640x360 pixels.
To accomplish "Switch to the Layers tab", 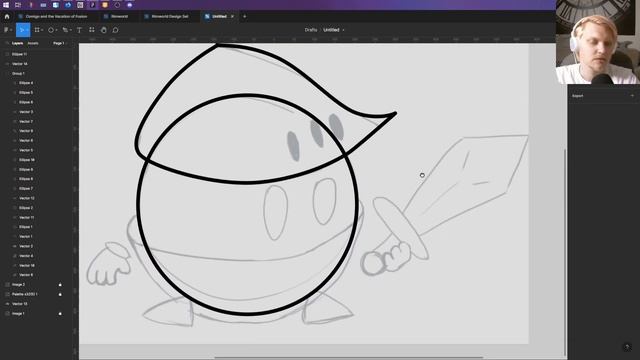I will click(17, 43).
